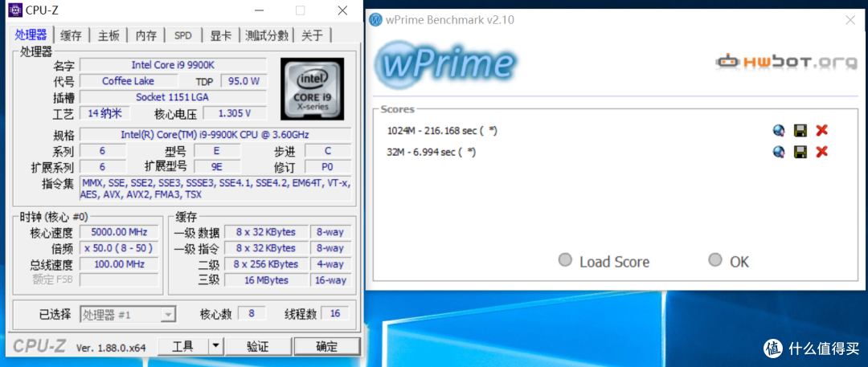This screenshot has width=868, height=367.
Task: Save the 32M score with floppy icon
Action: pyautogui.click(x=800, y=152)
